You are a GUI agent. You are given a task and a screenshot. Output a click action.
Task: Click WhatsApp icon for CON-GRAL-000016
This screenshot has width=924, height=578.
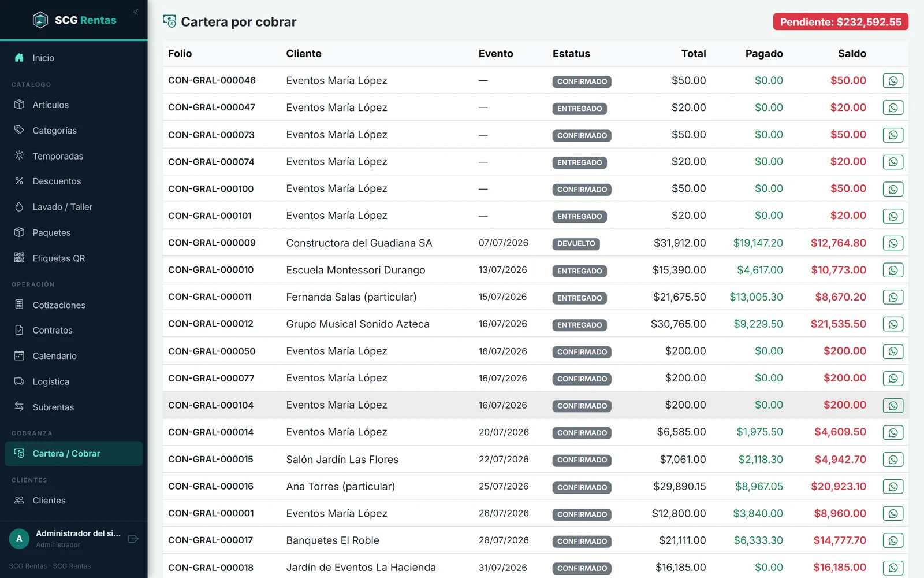point(893,487)
